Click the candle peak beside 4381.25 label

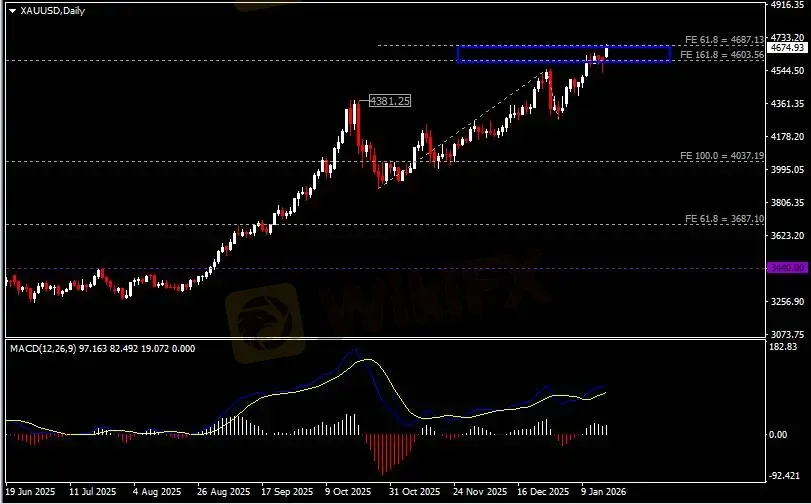[354, 113]
